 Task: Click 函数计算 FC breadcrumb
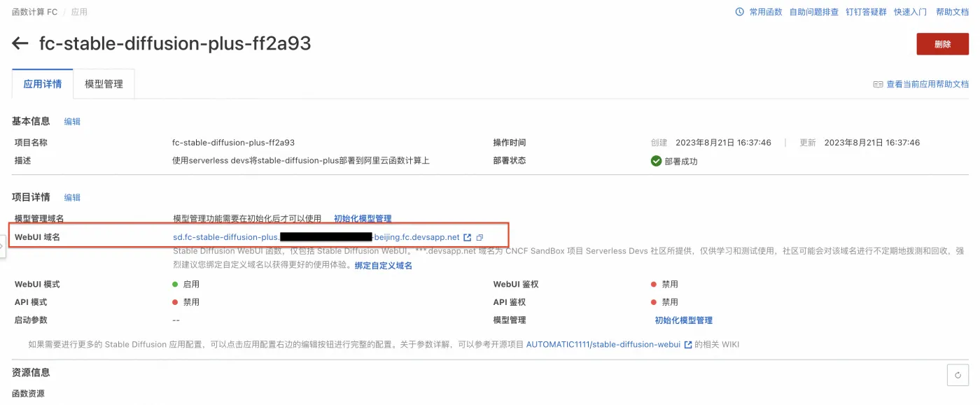point(35,12)
